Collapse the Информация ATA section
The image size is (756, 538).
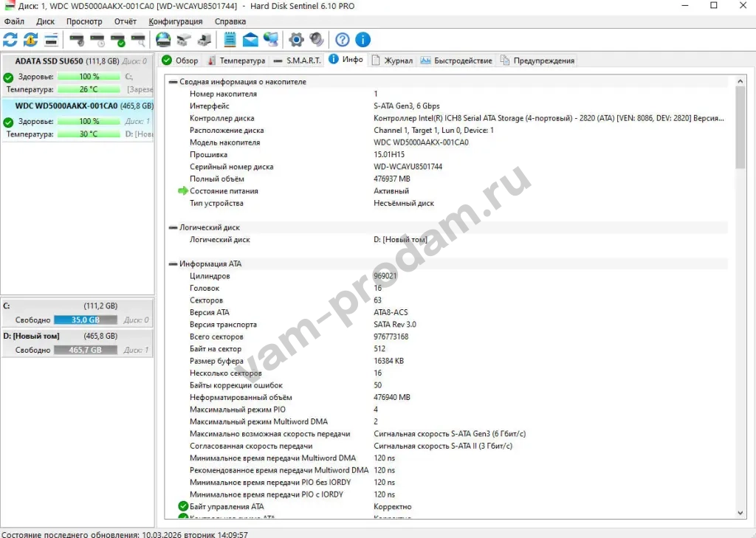[x=173, y=263]
